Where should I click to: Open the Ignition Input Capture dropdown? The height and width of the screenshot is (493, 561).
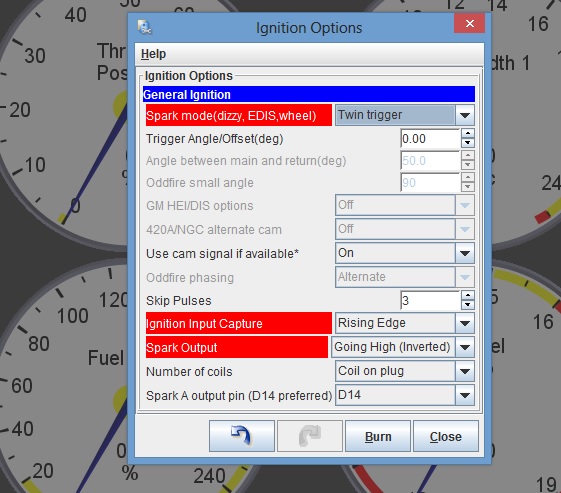(x=405, y=323)
